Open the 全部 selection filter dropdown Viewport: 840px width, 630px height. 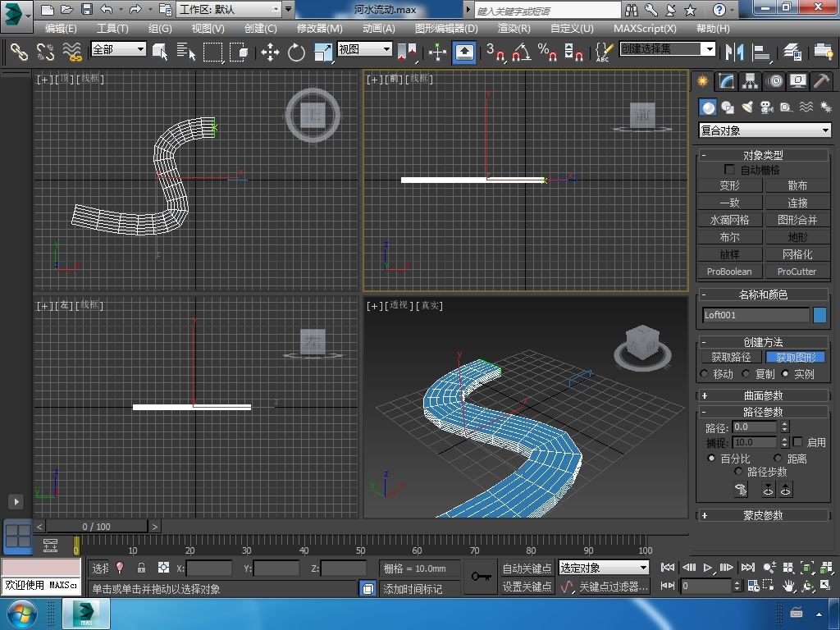pos(118,49)
